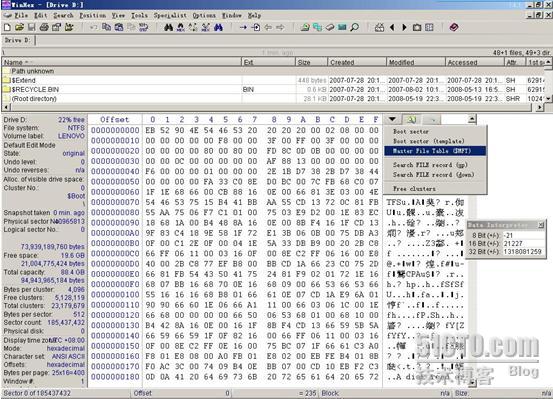Image resolution: width=553 pixels, height=399 pixels.
Task: Click the Open file folder icon
Action: [x=19, y=27]
